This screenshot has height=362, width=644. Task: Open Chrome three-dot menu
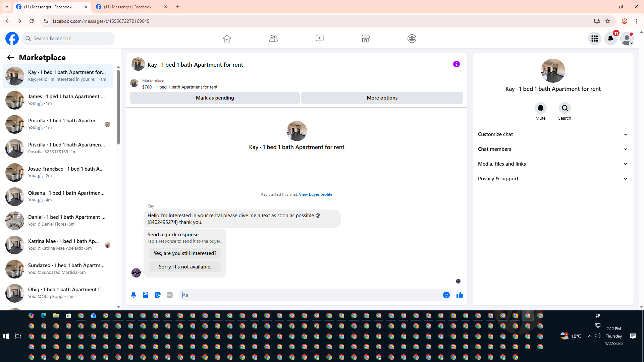pyautogui.click(x=637, y=21)
